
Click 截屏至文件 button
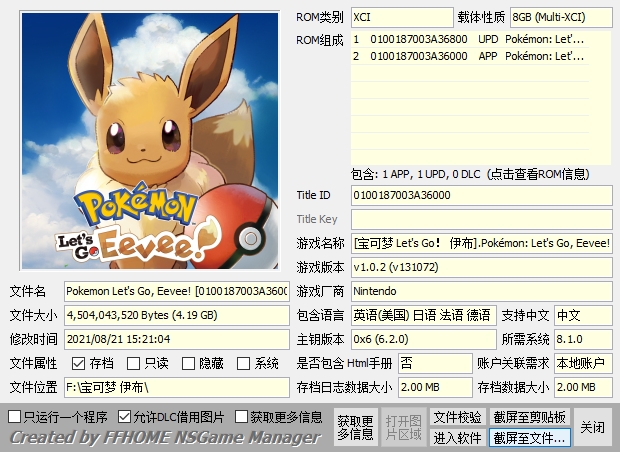529,438
